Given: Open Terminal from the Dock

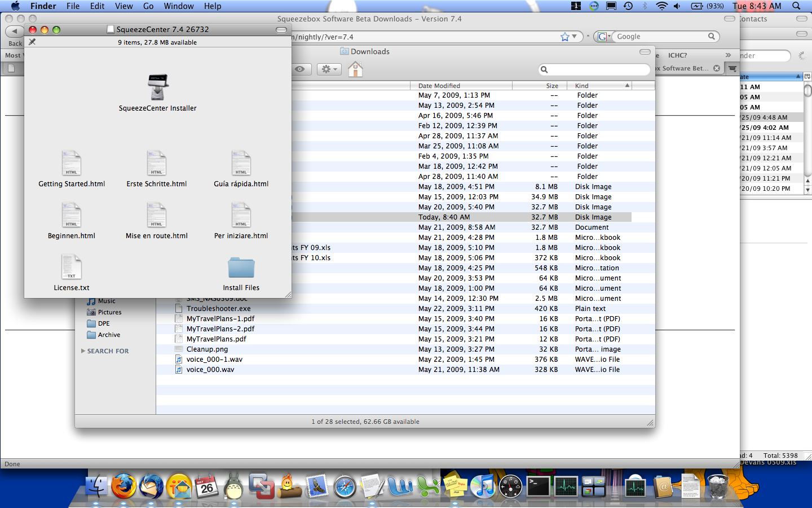Looking at the screenshot, I should pos(538,487).
